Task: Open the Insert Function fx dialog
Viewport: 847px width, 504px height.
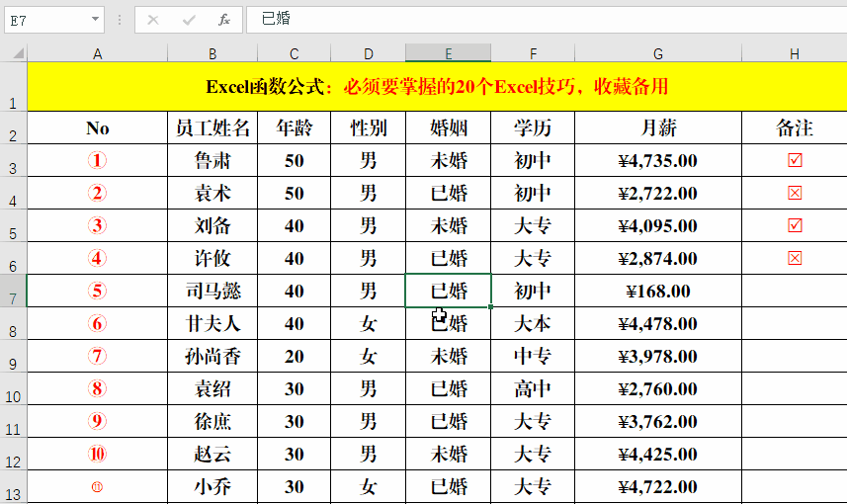Action: 223,20
